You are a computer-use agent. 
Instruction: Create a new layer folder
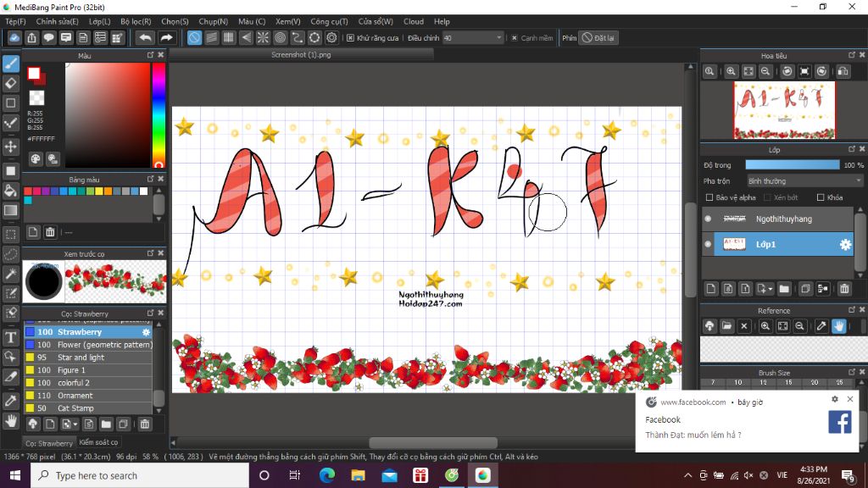784,288
